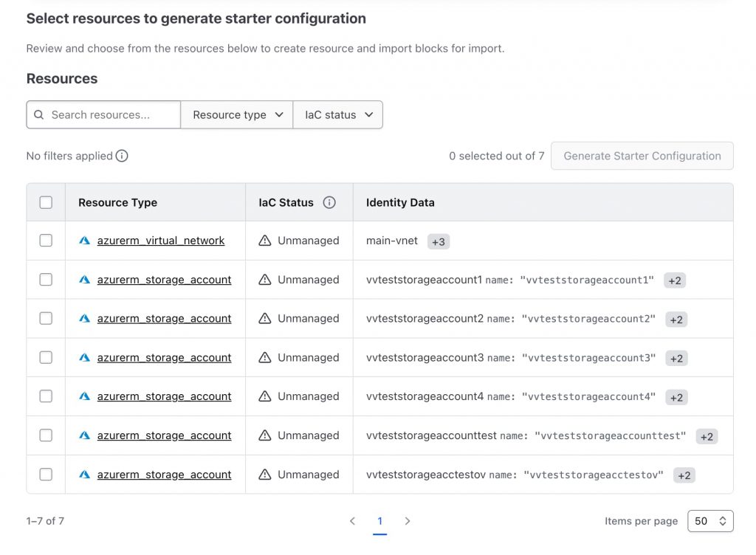Click the +2 badge for vvteststorageaccounttest

click(x=707, y=436)
